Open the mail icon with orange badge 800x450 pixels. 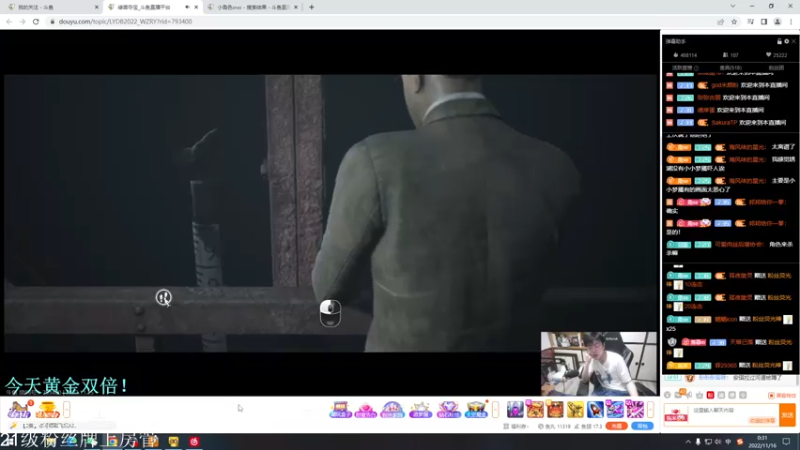click(678, 395)
